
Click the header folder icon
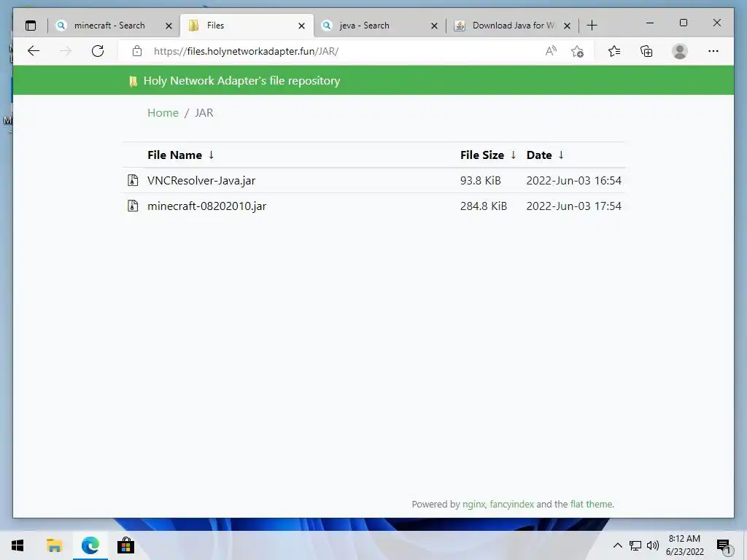[x=133, y=82]
